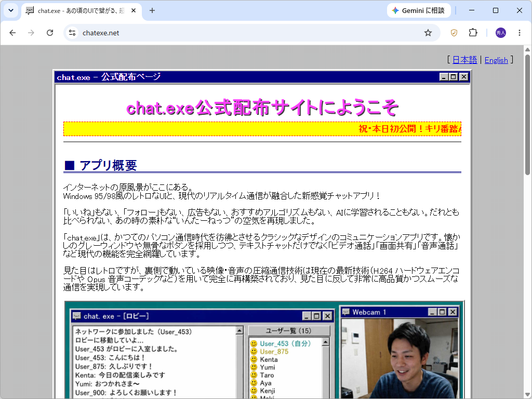The image size is (532, 399).
Task: Click chat line 'User_875: 久しぶりです！'
Action: click(x=114, y=366)
